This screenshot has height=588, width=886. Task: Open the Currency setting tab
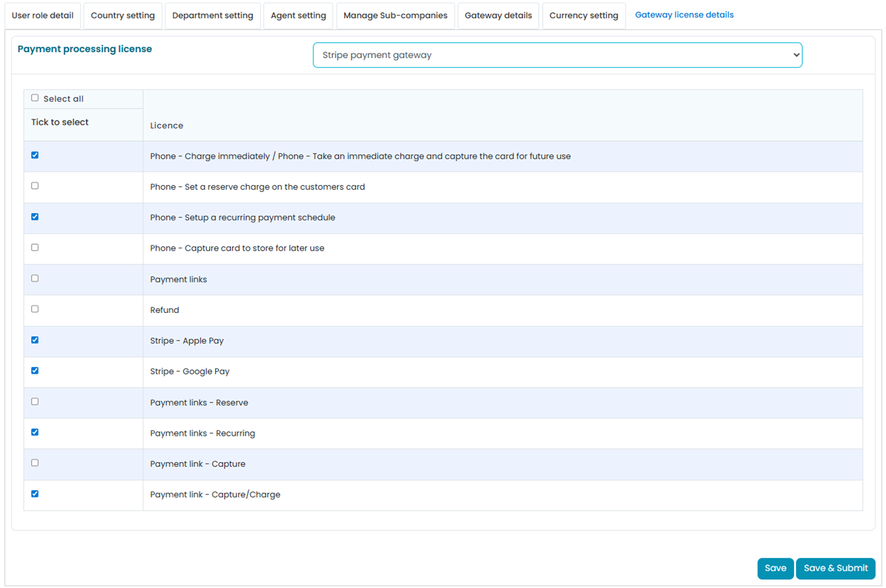[583, 15]
